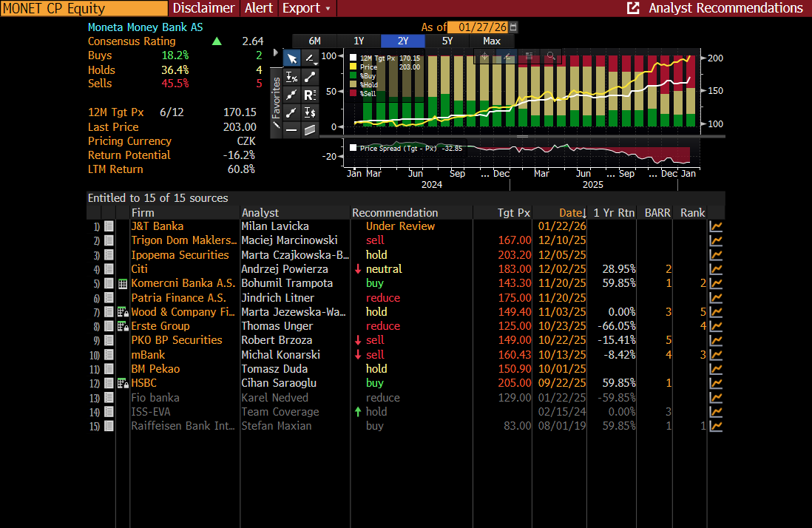Open the chart icon in the Erste Group row
Viewport: 812px width, 528px height.
[x=716, y=326]
